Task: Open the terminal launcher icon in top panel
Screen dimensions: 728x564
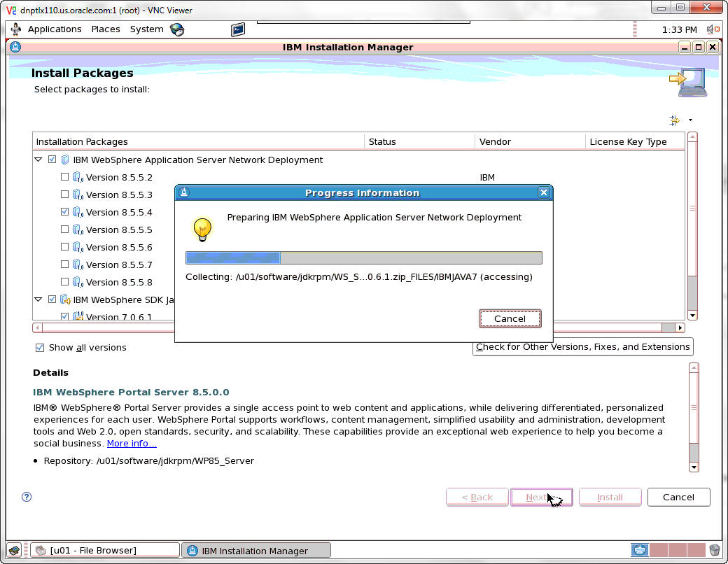Action: pos(238,29)
